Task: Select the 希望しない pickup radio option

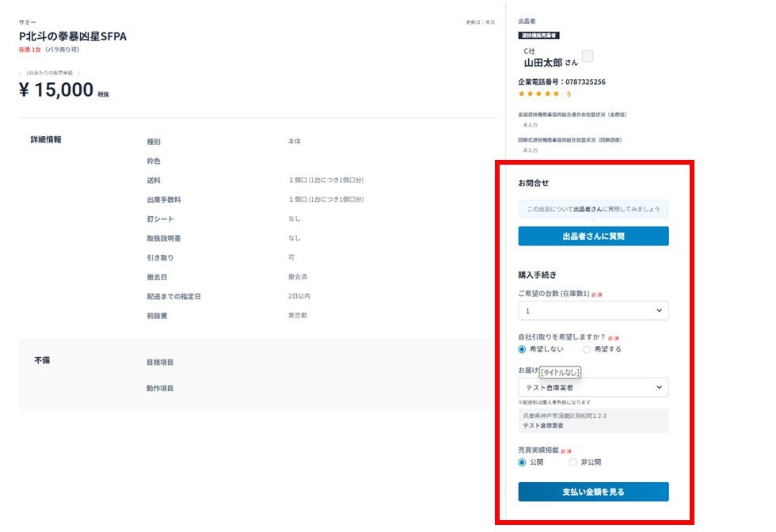Action: click(x=523, y=349)
